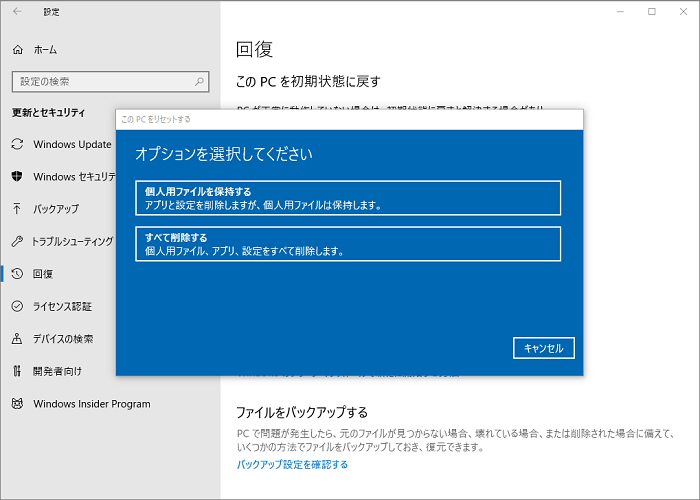The image size is (700, 500).
Task: Click the Windows Insider Program cat icon
Action: 17,404
